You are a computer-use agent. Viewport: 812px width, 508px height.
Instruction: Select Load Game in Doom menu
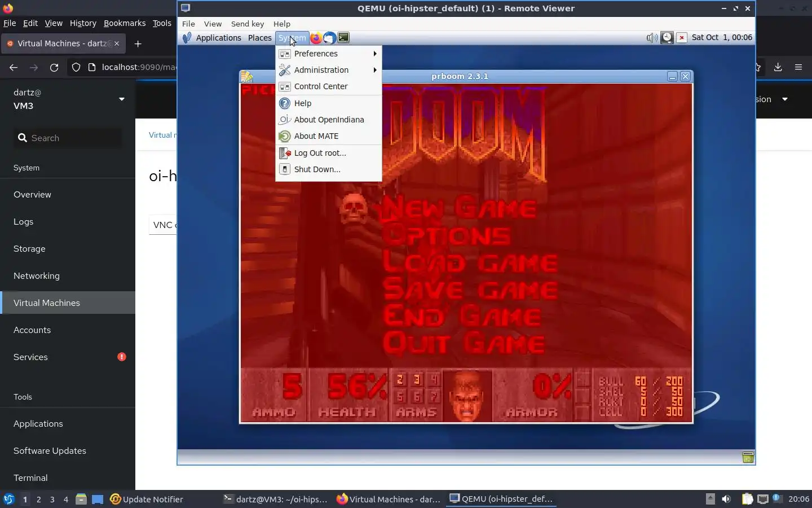coord(470,262)
